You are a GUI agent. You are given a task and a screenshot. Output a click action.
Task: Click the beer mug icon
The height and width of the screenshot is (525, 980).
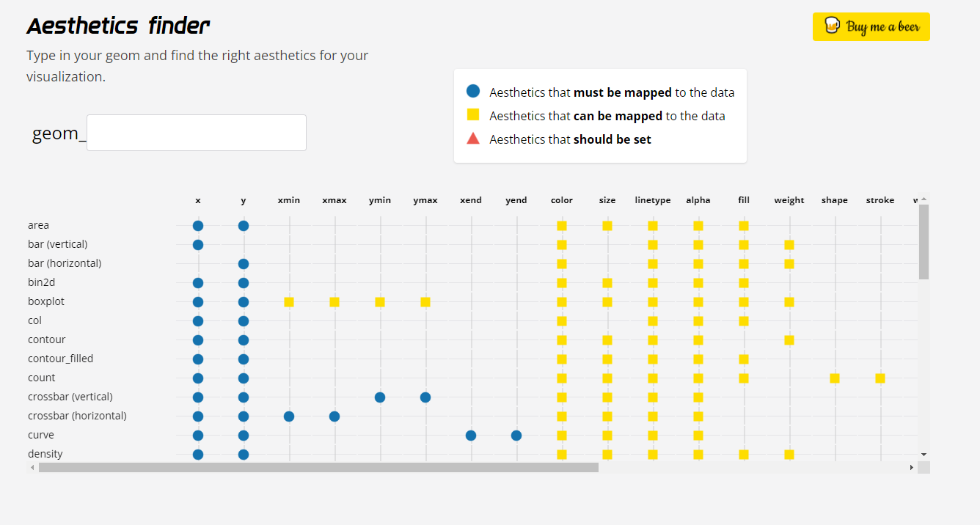(832, 26)
